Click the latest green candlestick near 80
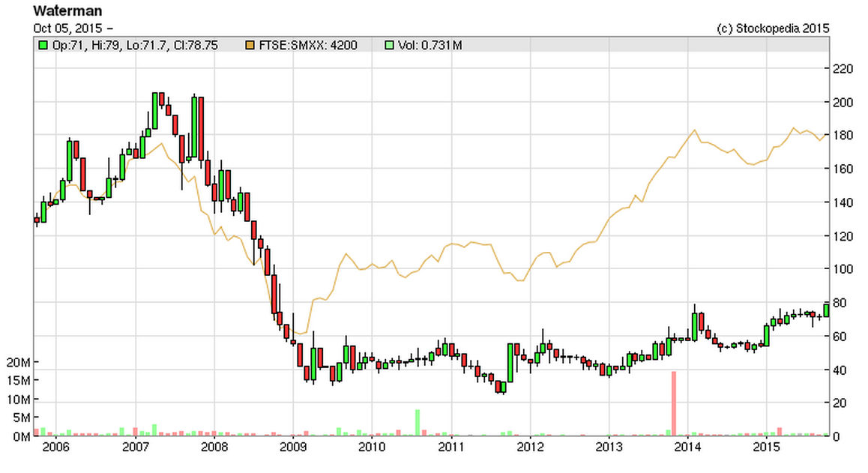The height and width of the screenshot is (473, 868). point(827,310)
